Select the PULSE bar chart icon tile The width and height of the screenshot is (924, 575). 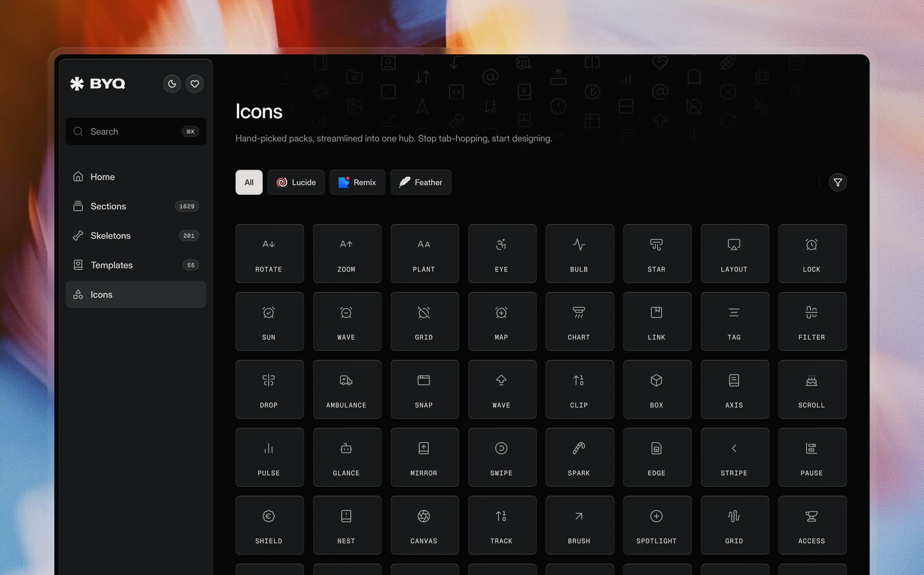269,457
